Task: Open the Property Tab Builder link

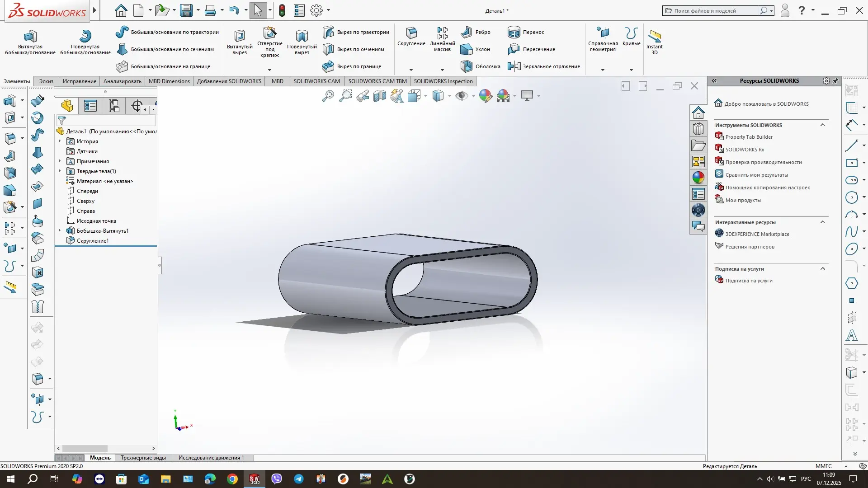Action: [x=749, y=137]
